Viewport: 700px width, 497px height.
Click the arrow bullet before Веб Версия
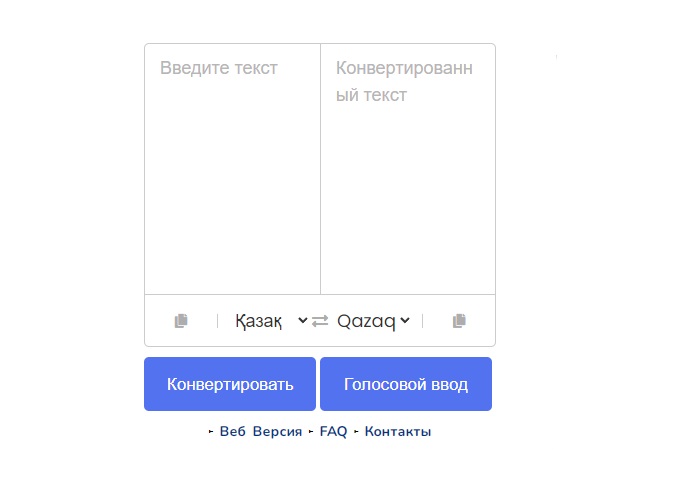[211, 431]
